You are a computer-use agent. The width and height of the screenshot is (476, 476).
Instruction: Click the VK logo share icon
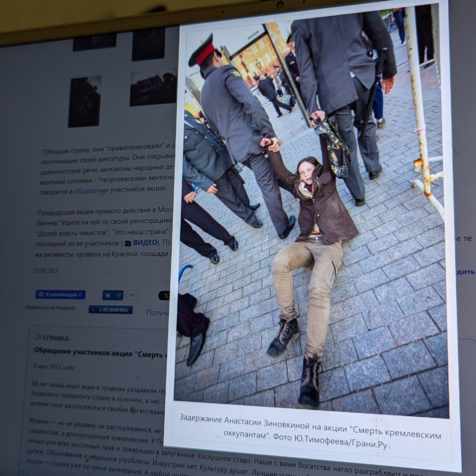click(108, 295)
